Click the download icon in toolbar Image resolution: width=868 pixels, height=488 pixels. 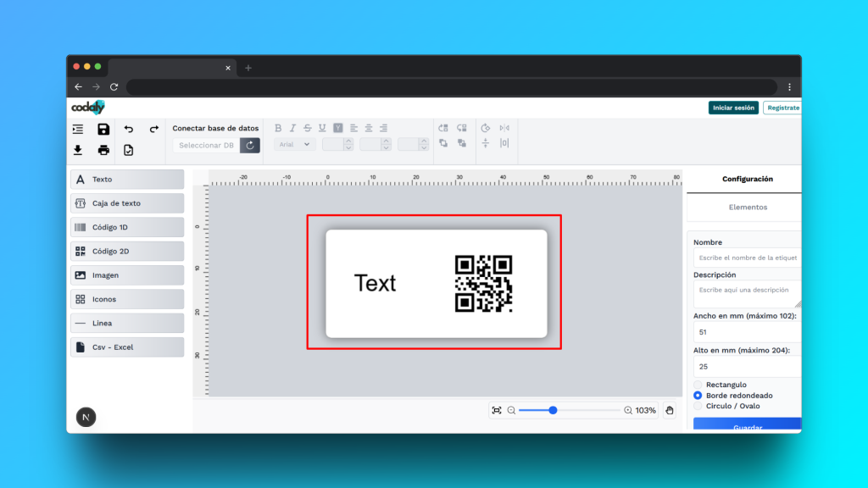click(78, 150)
